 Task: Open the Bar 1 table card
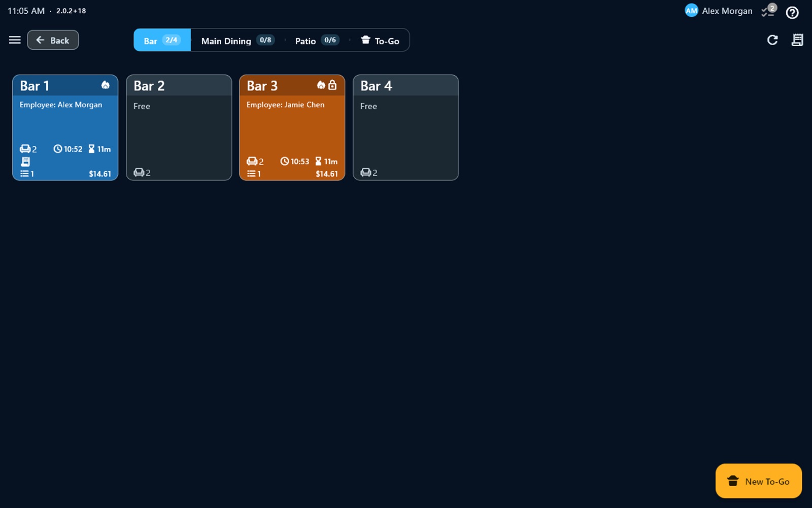[x=65, y=128]
